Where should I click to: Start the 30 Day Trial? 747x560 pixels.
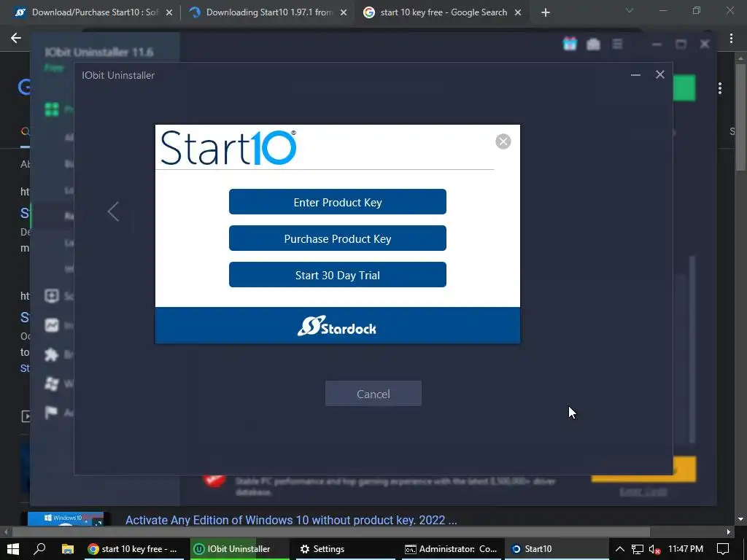[x=337, y=275]
